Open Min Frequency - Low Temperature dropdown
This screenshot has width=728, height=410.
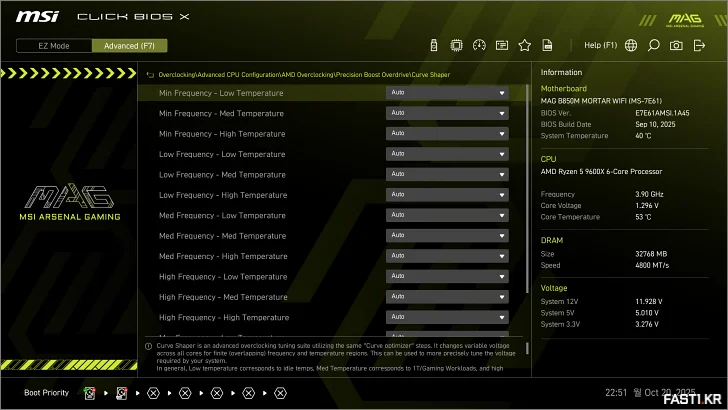[x=447, y=93]
